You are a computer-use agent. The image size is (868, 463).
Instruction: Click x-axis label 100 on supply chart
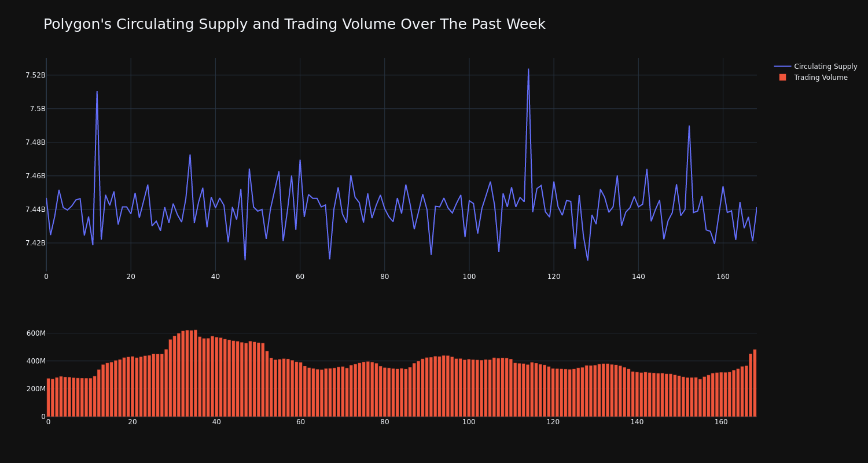coord(469,277)
